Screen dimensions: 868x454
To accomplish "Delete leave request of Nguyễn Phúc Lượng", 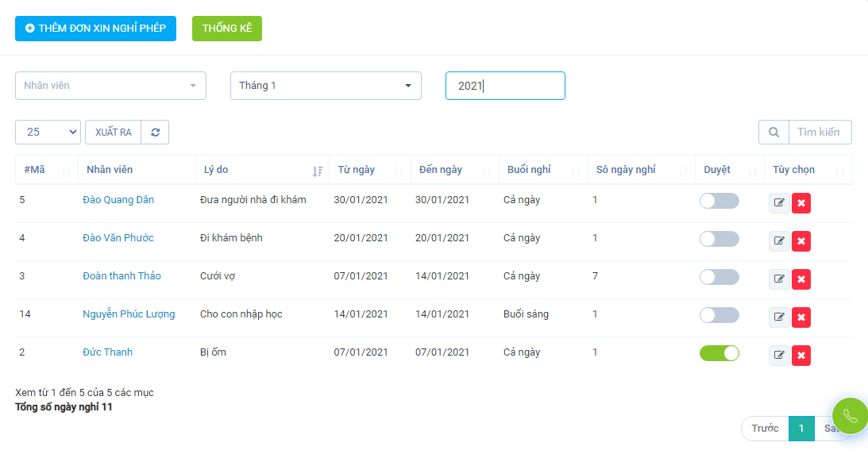I will (x=801, y=317).
